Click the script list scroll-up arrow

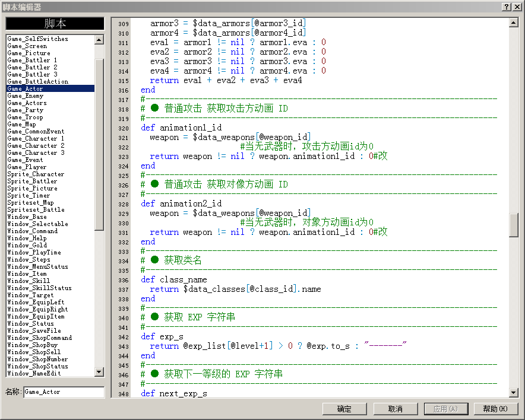click(99, 40)
